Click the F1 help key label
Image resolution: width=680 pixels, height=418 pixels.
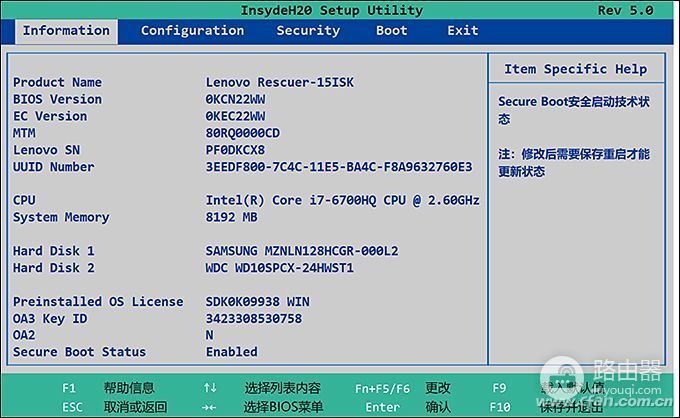pyautogui.click(x=69, y=388)
